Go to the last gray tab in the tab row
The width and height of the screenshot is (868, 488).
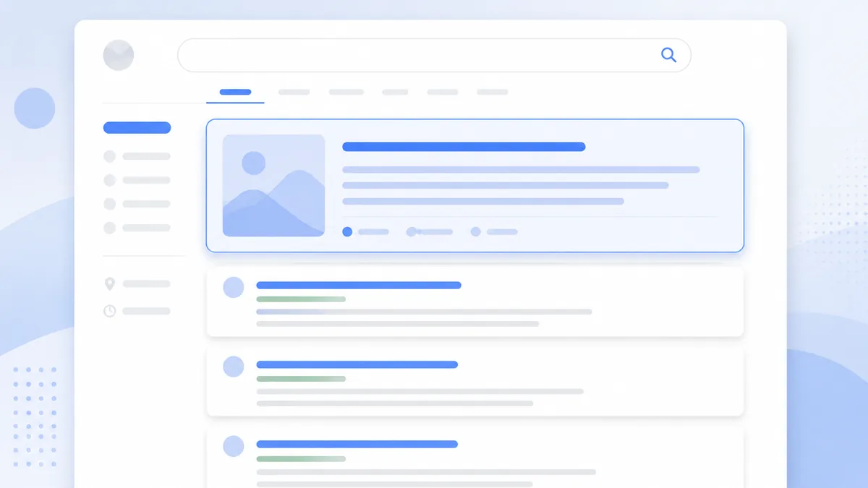click(493, 92)
